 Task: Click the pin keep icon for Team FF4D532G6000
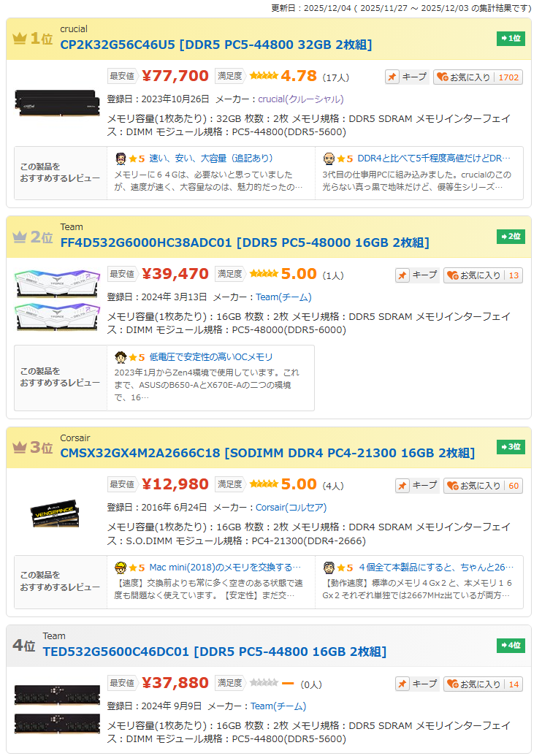click(x=402, y=275)
